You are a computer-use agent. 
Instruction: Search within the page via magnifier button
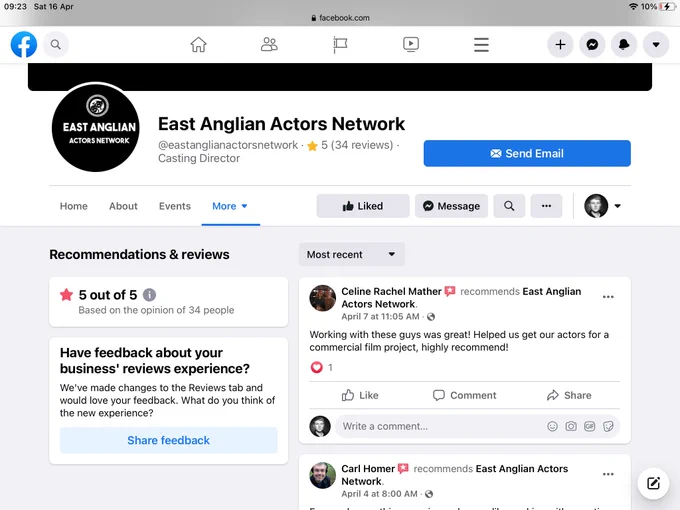pyautogui.click(x=509, y=206)
